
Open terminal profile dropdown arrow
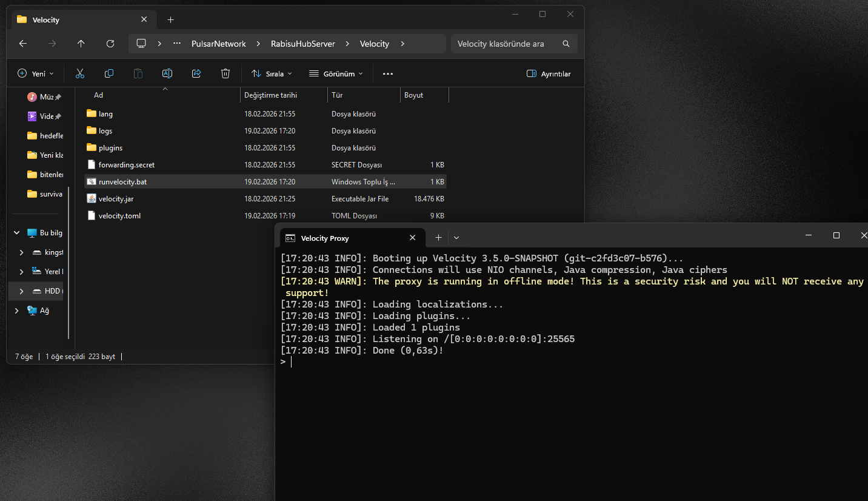(x=456, y=238)
